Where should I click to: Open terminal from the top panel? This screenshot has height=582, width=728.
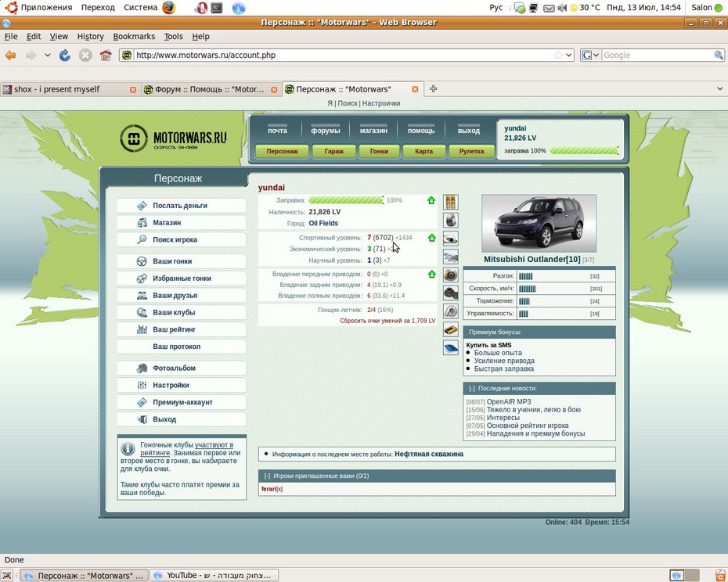click(216, 8)
